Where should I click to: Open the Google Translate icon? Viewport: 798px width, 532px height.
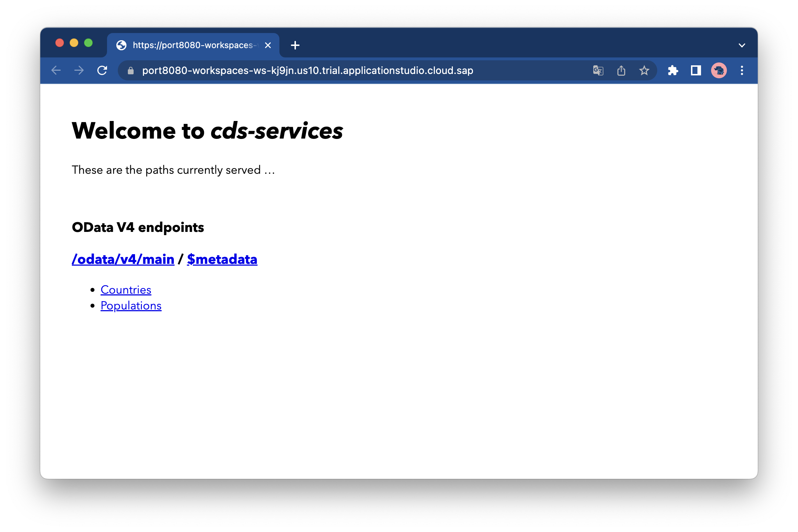(598, 70)
